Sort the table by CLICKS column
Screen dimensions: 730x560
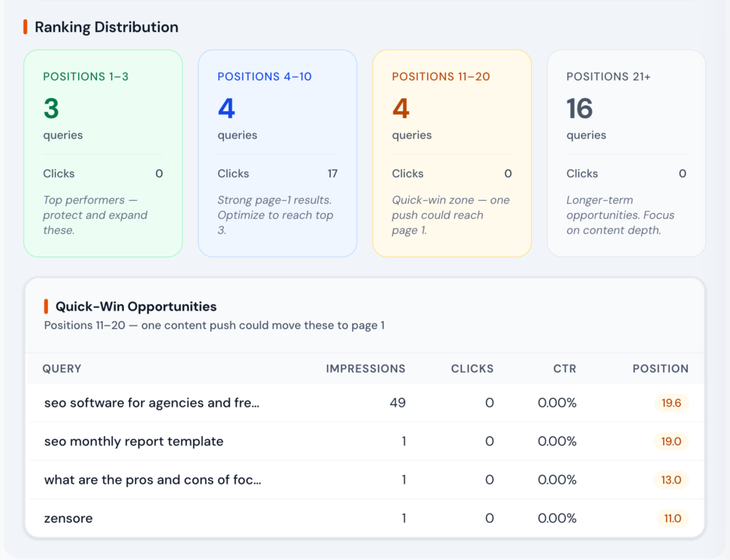[x=472, y=368]
